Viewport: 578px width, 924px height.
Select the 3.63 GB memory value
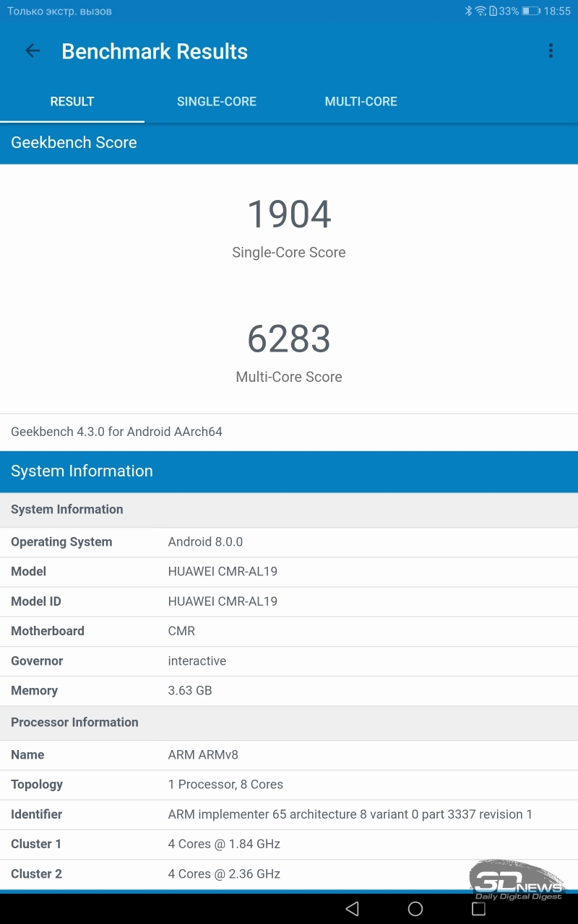point(190,691)
